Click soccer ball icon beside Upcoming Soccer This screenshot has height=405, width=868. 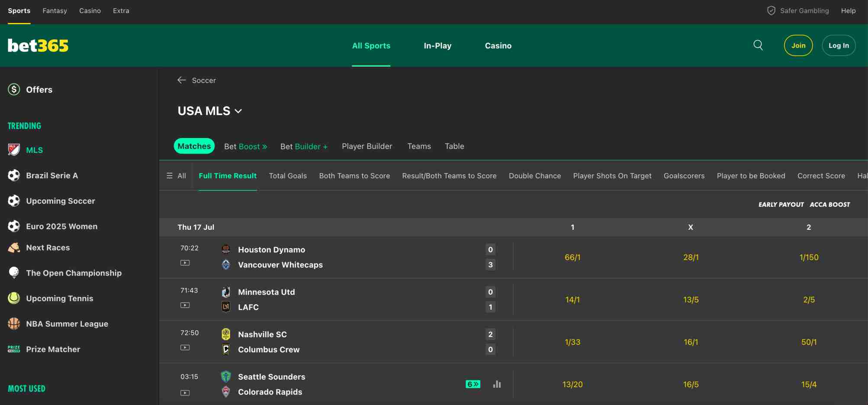pos(14,201)
